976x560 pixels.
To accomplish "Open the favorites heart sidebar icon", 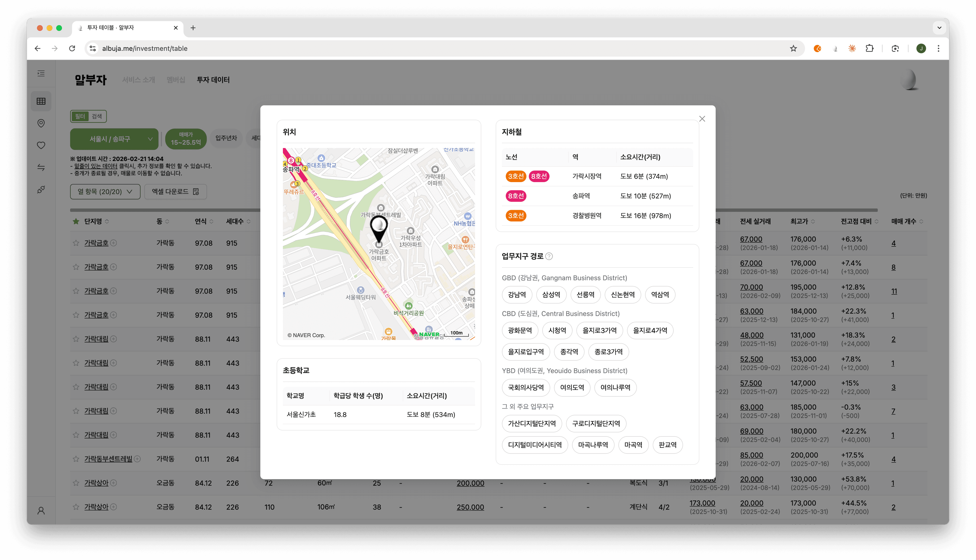I will [x=41, y=145].
